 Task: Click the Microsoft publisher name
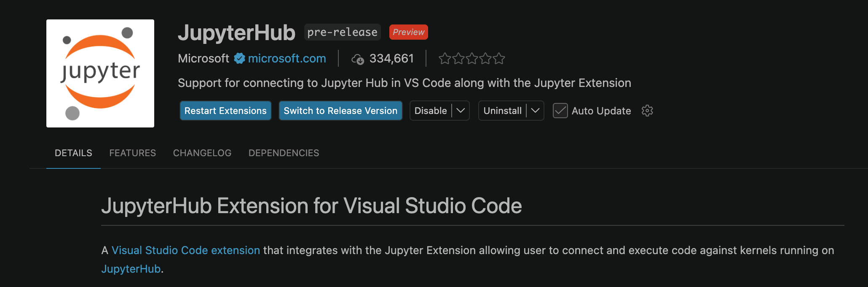(x=204, y=58)
